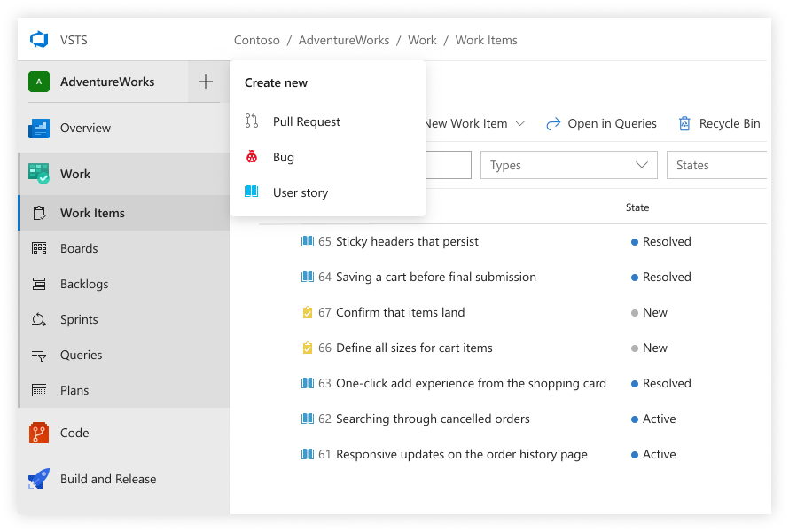Click the AdventureWorks project name
Image resolution: width=789 pixels, height=532 pixels.
coord(107,82)
